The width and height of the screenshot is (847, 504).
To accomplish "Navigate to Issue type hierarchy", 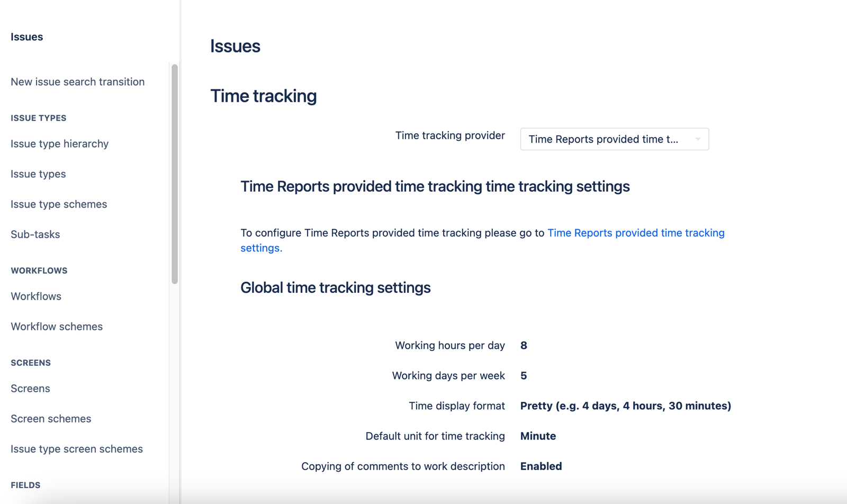I will pyautogui.click(x=59, y=143).
